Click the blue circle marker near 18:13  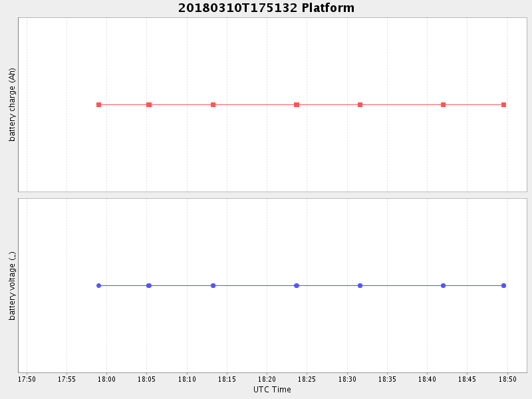point(213,286)
